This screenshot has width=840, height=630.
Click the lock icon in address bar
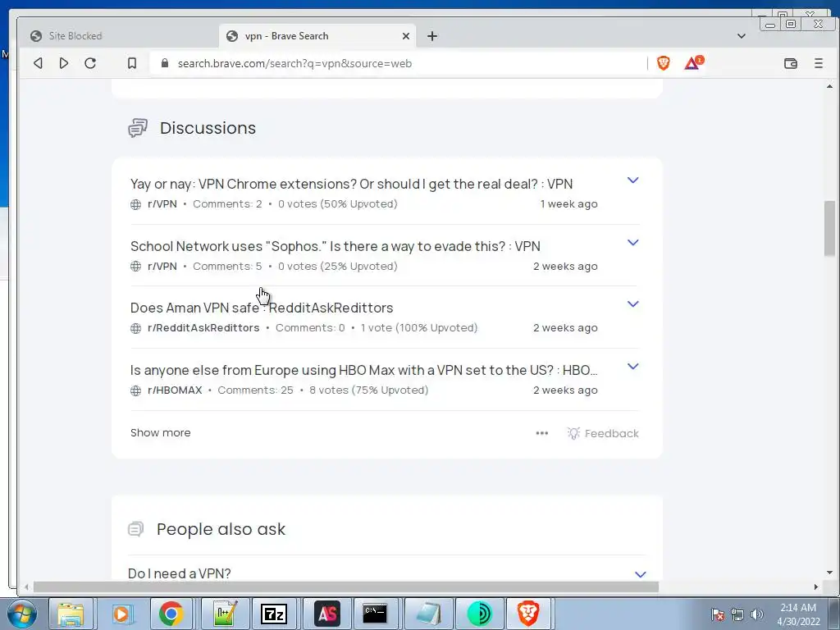tap(164, 63)
